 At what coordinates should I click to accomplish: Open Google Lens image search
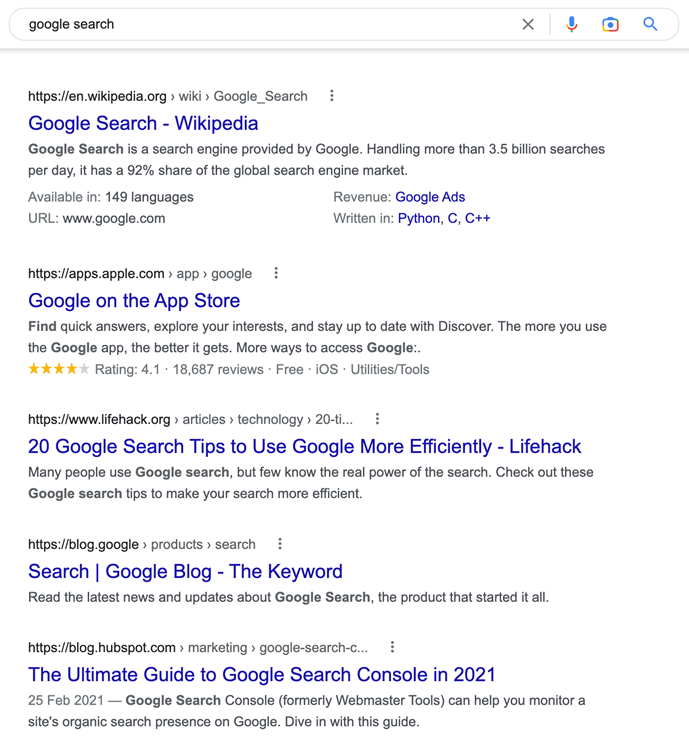click(610, 24)
